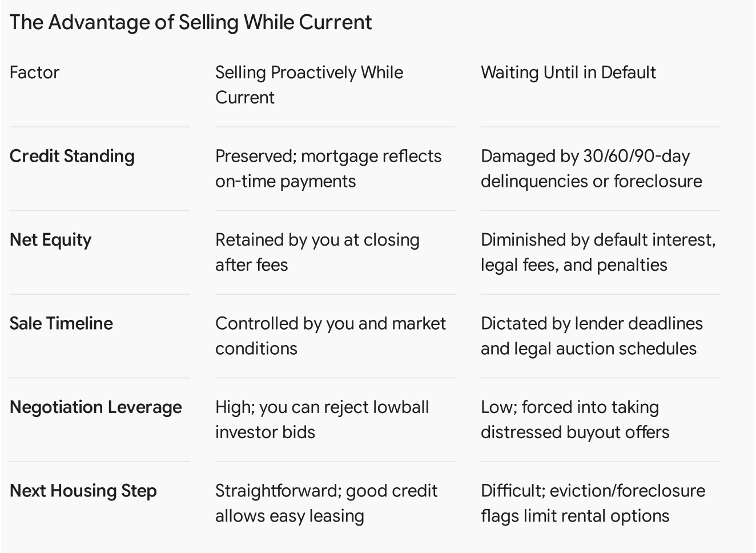Select the cell 'Straightforward; good credit allows easy leasing'
The height and width of the screenshot is (553, 756).
pos(327,503)
